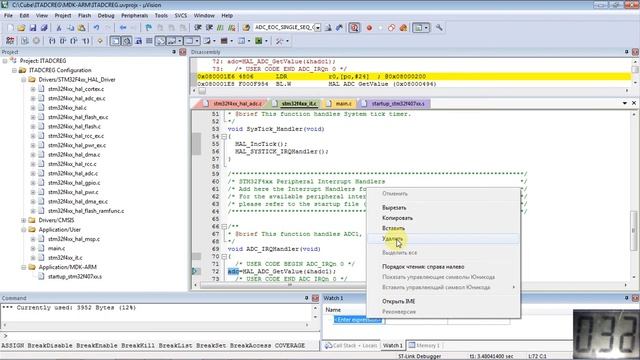The height and width of the screenshot is (360, 640).
Task: Click the Cut scissors icon in the toolbar
Action: coord(59,28)
